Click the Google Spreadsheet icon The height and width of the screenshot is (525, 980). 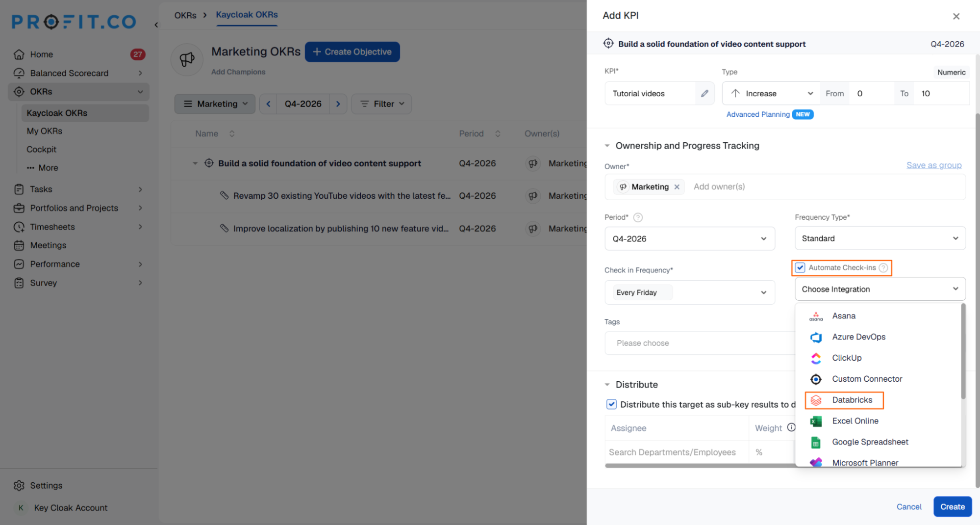[x=816, y=442]
